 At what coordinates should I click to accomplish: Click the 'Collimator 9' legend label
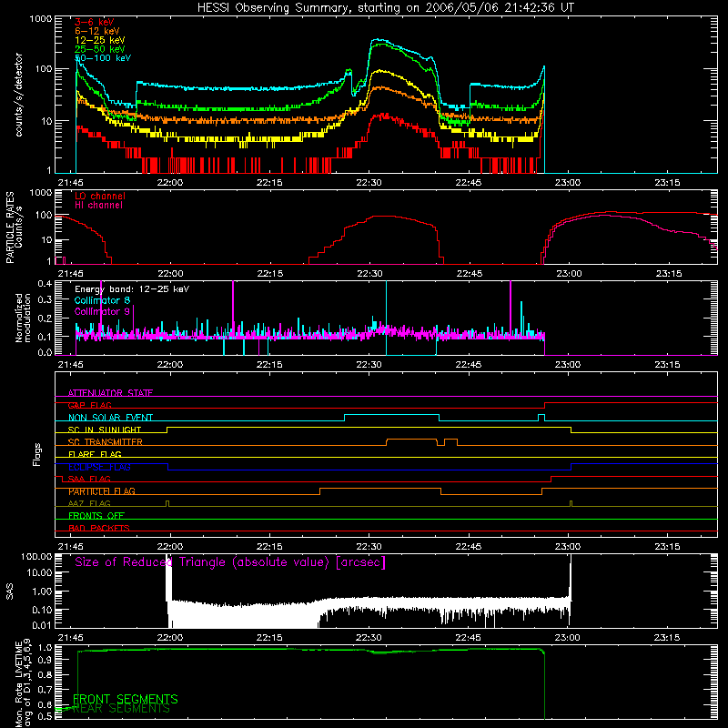coord(102,311)
